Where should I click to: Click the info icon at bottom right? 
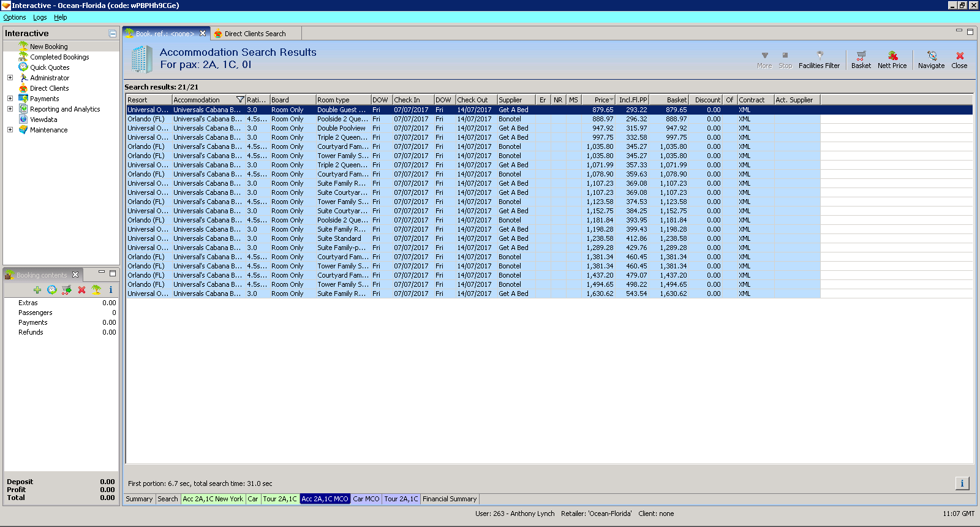click(962, 483)
